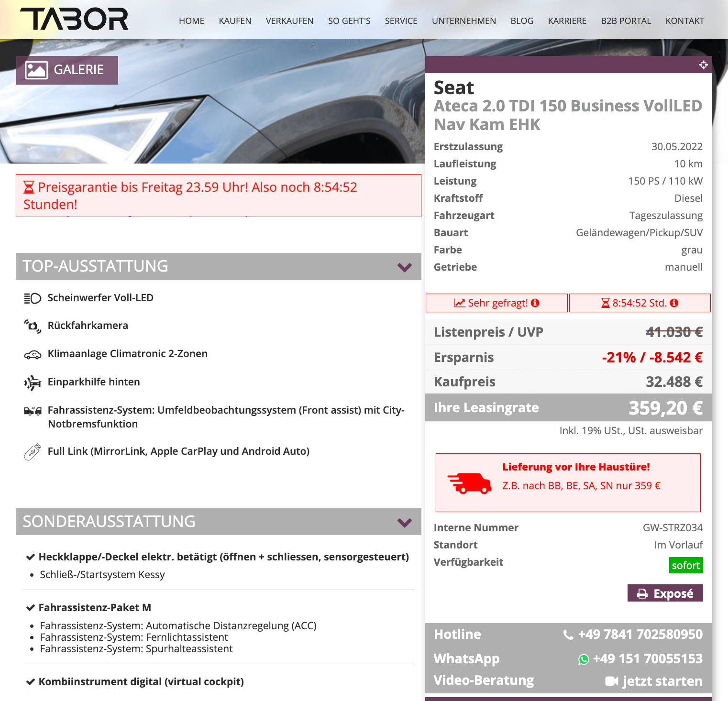The width and height of the screenshot is (728, 701).
Task: Click the hourglass icon in countdown badge
Action: [x=606, y=303]
